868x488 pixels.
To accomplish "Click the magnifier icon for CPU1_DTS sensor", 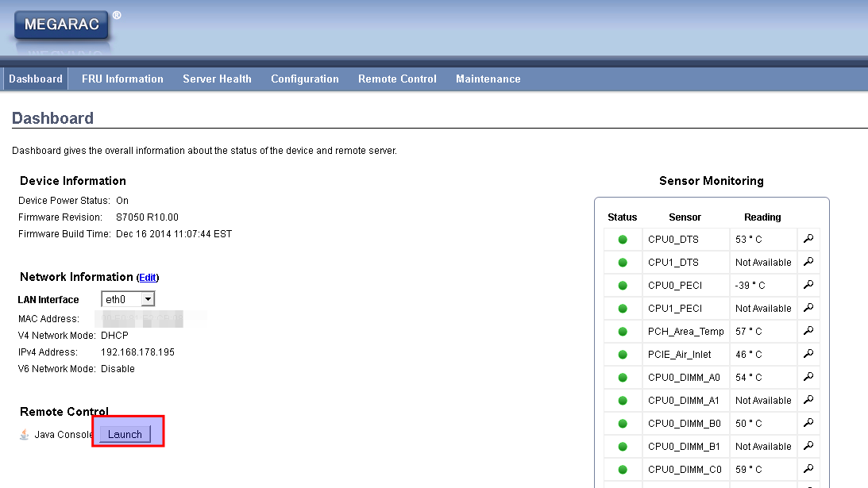I will [809, 262].
